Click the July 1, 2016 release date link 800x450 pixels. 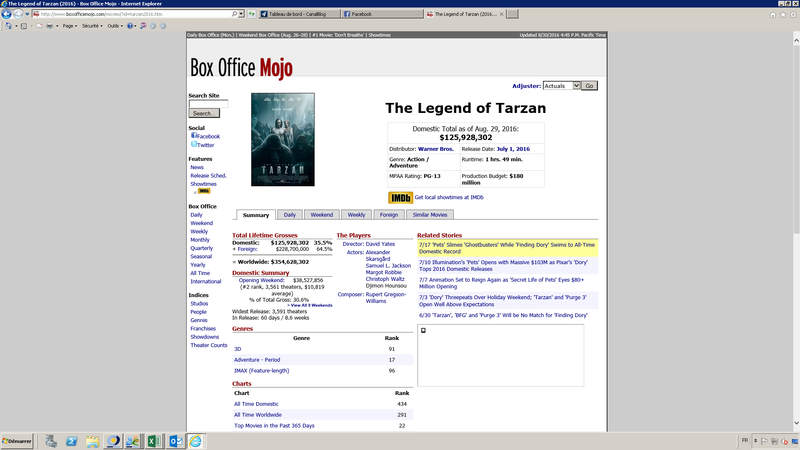pos(513,149)
